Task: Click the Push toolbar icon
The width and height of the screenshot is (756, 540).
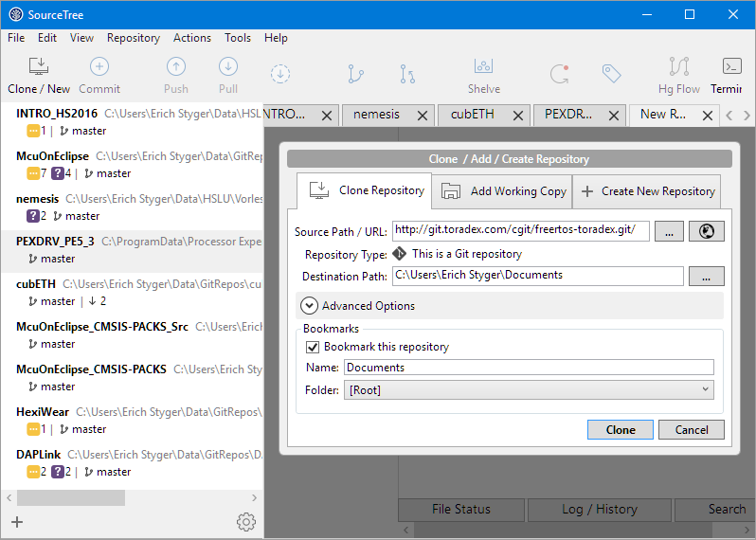Action: 176,75
